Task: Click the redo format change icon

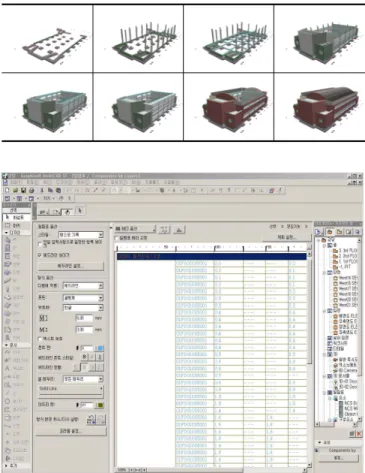Action: [101, 419]
